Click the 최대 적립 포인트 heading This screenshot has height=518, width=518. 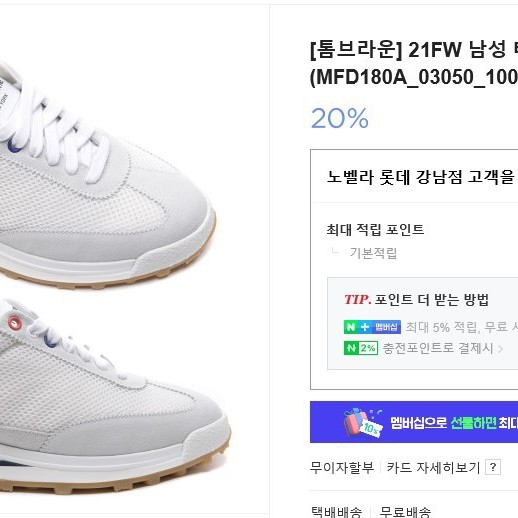(x=375, y=229)
